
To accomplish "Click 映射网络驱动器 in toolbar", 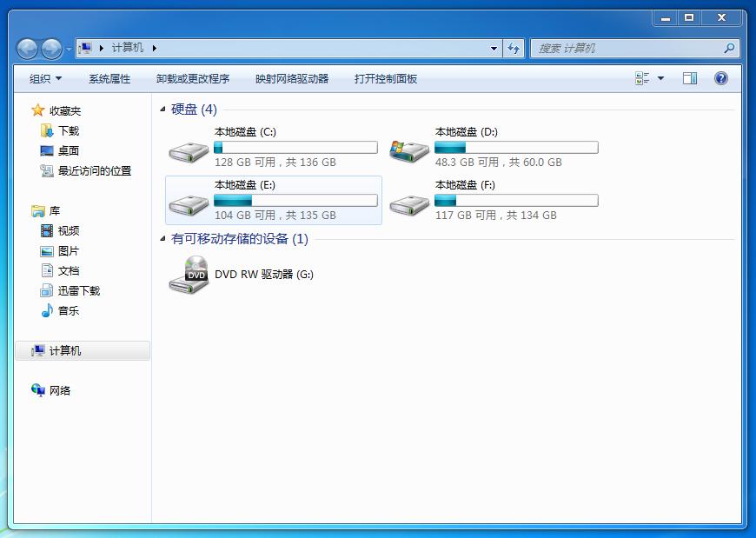I will (x=292, y=78).
